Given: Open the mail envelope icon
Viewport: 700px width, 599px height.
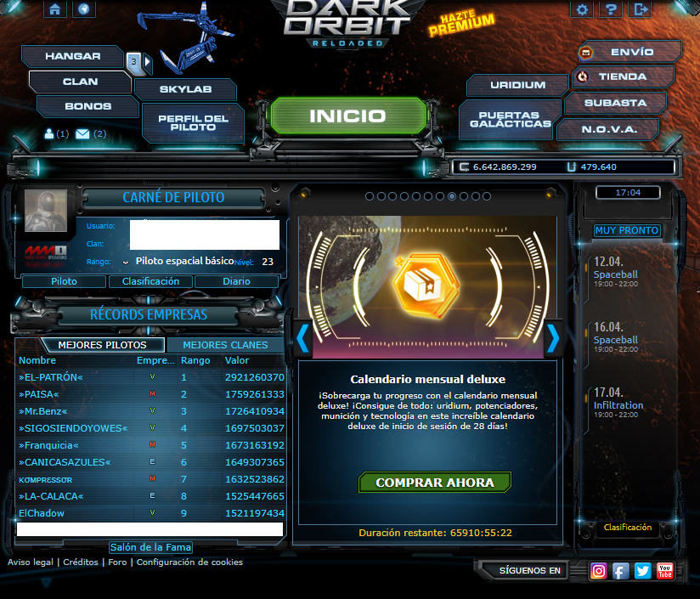Looking at the screenshot, I should point(82,133).
